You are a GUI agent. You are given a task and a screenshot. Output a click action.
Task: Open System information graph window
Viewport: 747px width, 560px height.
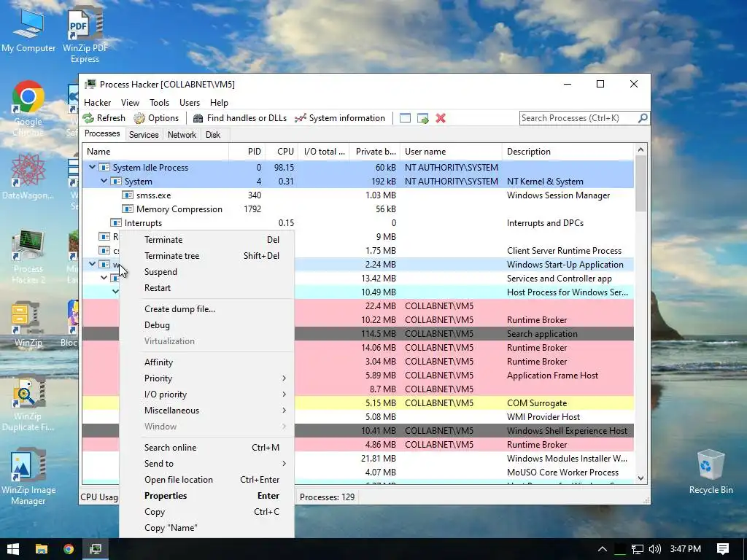[339, 118]
